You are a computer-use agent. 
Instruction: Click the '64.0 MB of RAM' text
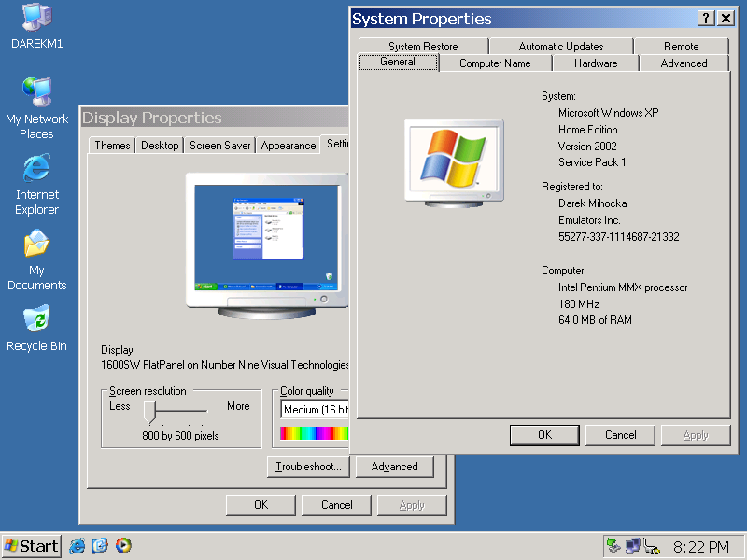click(x=595, y=320)
